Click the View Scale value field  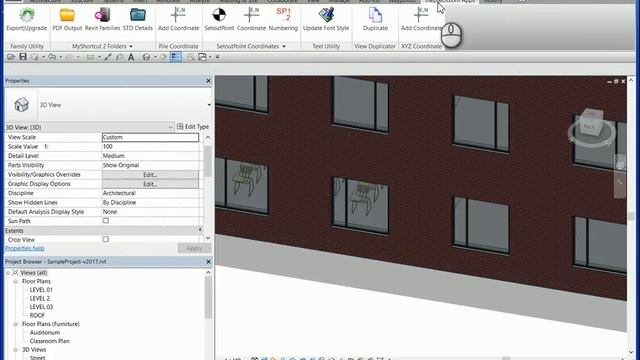[150, 137]
